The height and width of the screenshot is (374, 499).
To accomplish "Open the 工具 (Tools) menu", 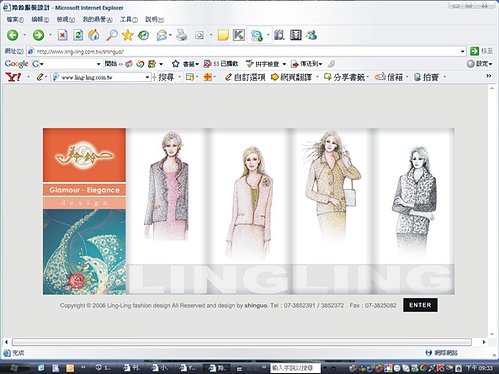I will click(x=129, y=20).
